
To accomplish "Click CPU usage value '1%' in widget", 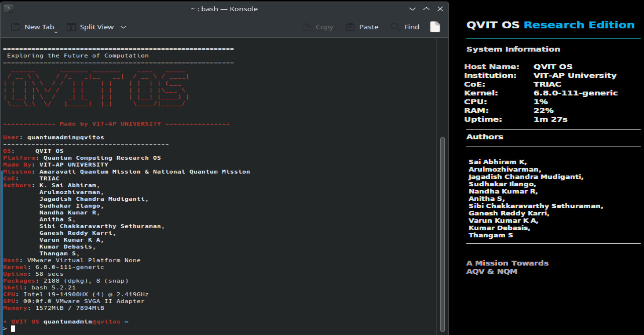I will (541, 102).
